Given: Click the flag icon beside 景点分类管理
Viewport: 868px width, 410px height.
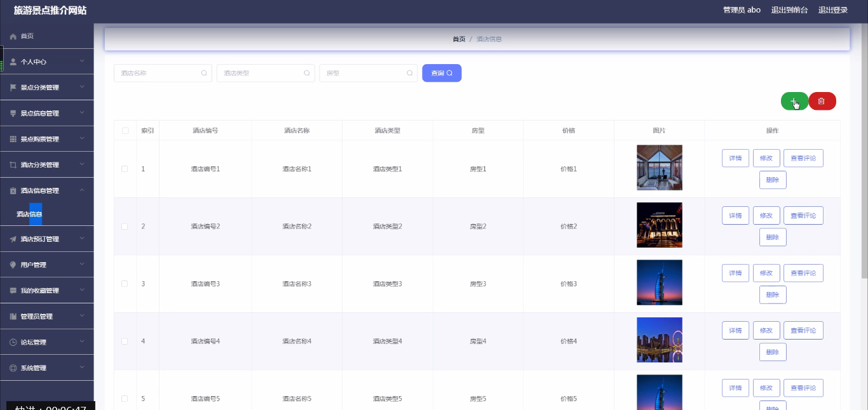Looking at the screenshot, I should [13, 88].
